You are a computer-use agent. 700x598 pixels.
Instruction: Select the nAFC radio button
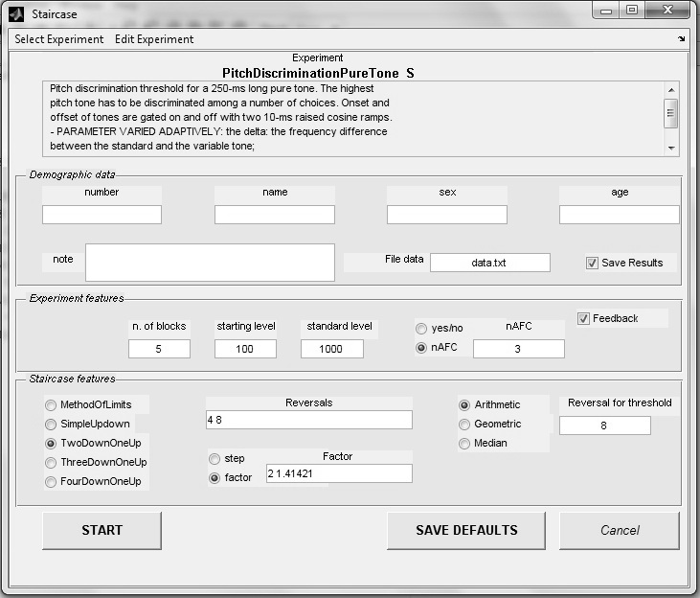[x=421, y=348]
